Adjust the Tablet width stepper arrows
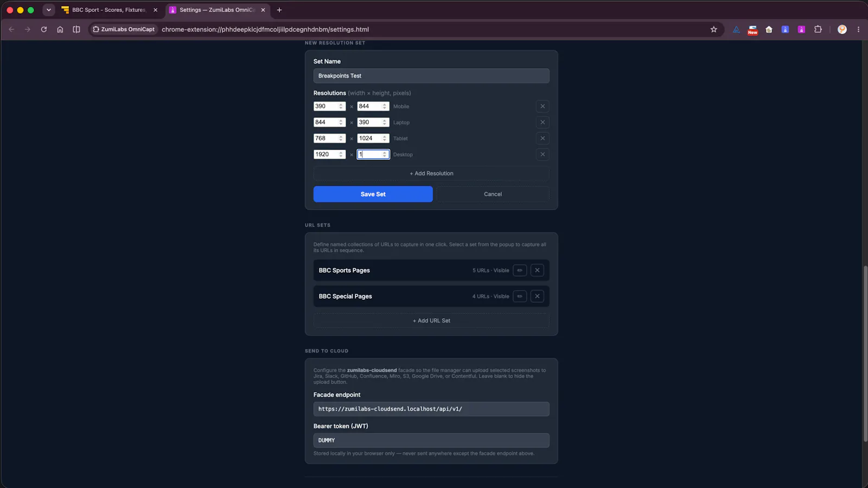Viewport: 868px width, 488px height. click(x=341, y=138)
